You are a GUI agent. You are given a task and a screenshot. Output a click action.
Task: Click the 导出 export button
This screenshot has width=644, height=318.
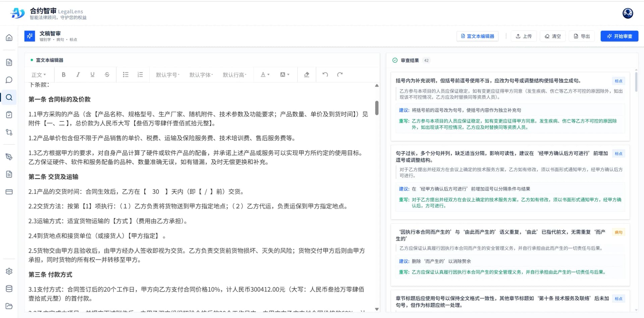[582, 36]
